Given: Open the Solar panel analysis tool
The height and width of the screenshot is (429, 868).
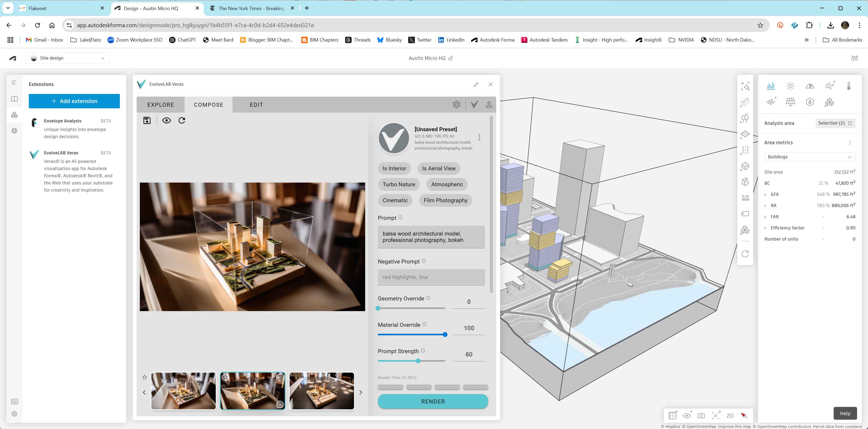Looking at the screenshot, I should pos(790,101).
